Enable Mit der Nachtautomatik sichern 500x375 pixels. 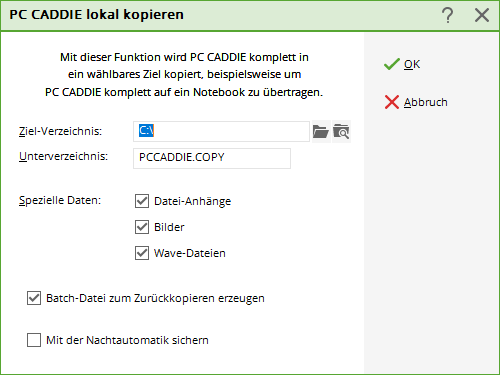pos(34,340)
